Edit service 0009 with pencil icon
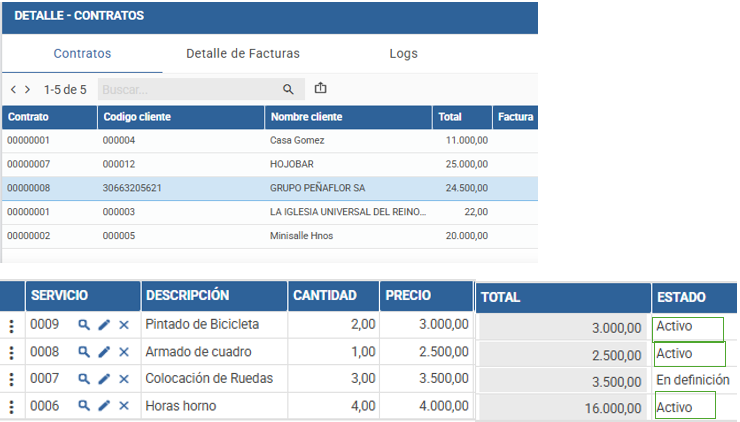Image resolution: width=740 pixels, height=422 pixels. tap(104, 325)
